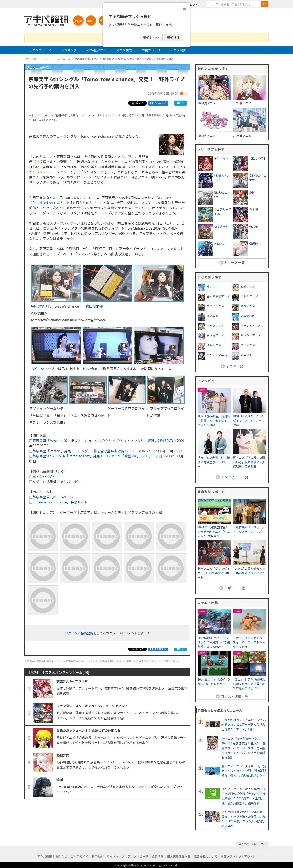Open 声優ニュース nav tab
293x868 pixels.
tap(151, 50)
